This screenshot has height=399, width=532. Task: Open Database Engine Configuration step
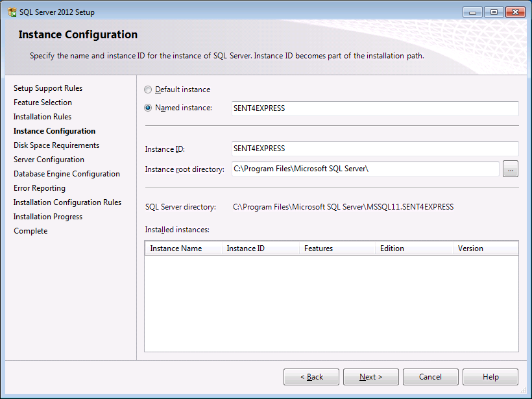click(66, 173)
